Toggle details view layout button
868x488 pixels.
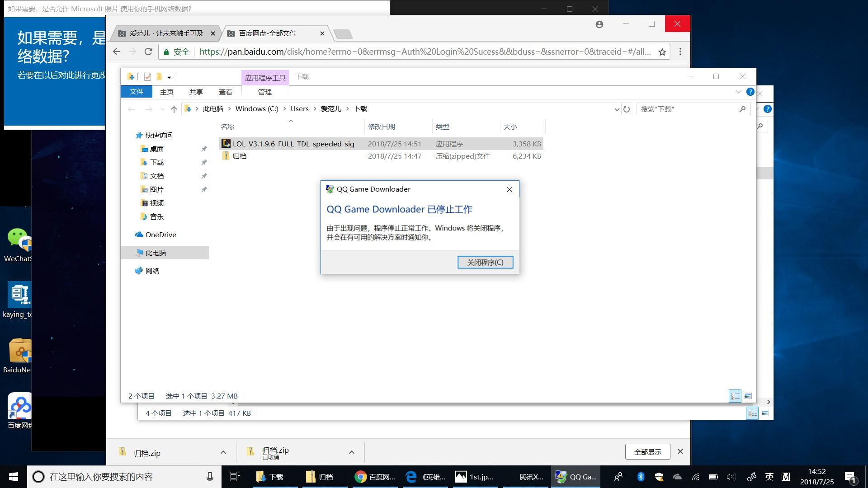[x=736, y=396]
